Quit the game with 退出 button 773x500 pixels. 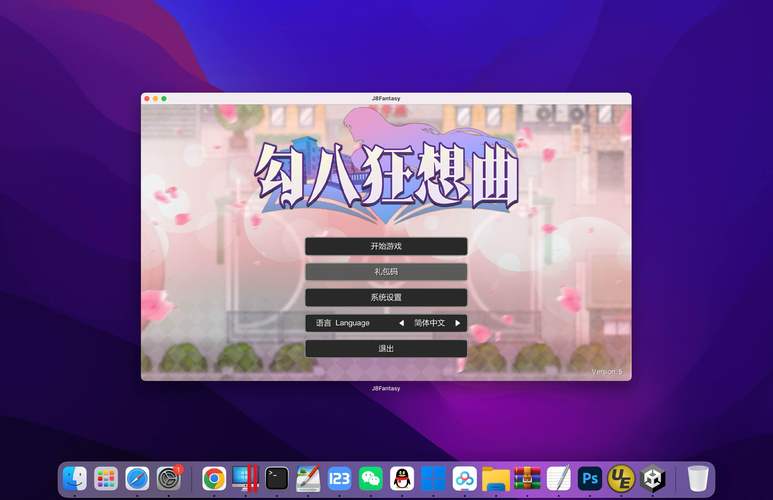pyautogui.click(x=386, y=349)
